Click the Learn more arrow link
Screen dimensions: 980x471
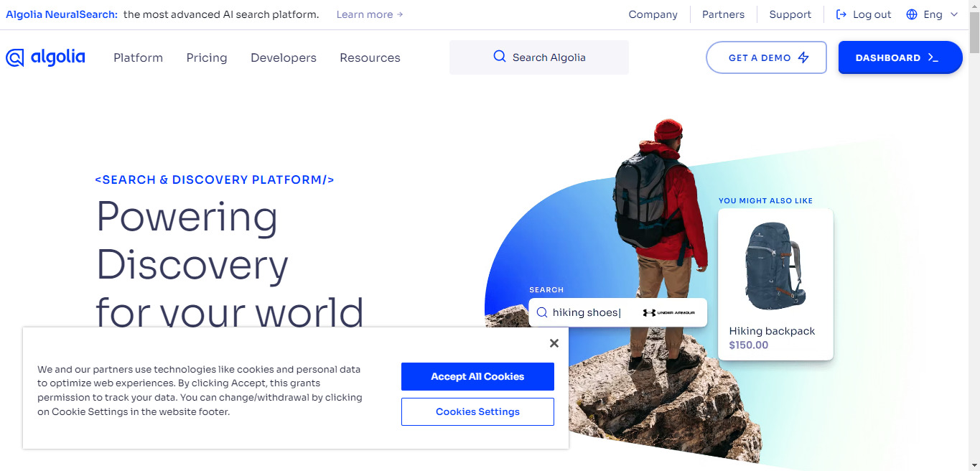click(370, 14)
